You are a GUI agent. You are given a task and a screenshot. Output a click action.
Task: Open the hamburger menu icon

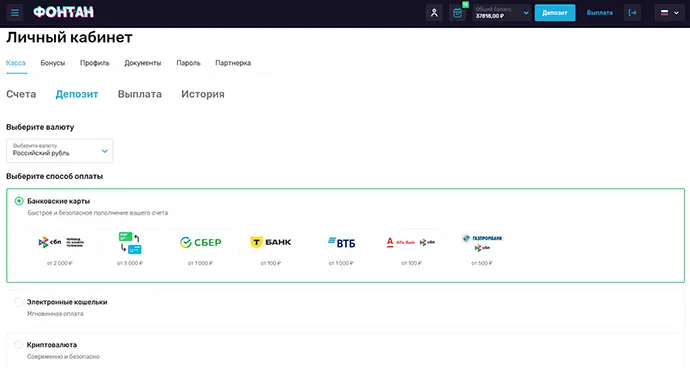(15, 13)
